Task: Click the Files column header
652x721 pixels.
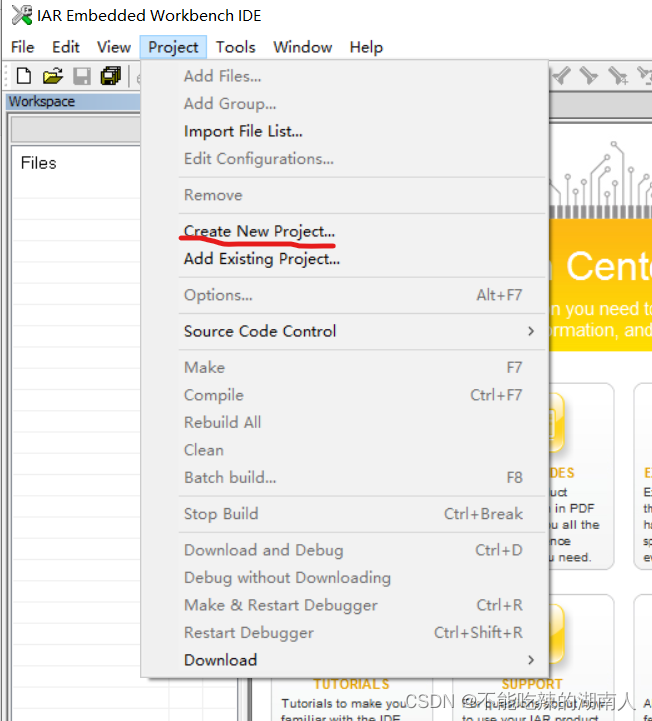Action: pyautogui.click(x=39, y=163)
